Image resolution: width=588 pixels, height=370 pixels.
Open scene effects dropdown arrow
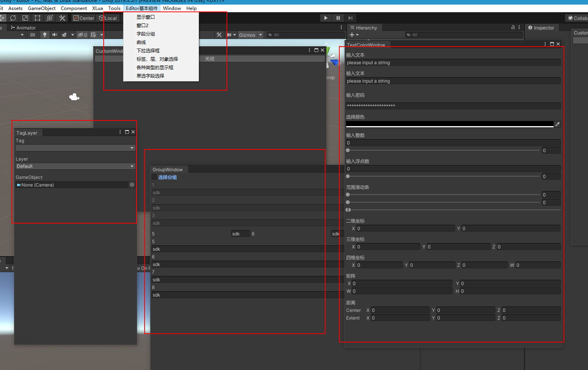pos(72,35)
